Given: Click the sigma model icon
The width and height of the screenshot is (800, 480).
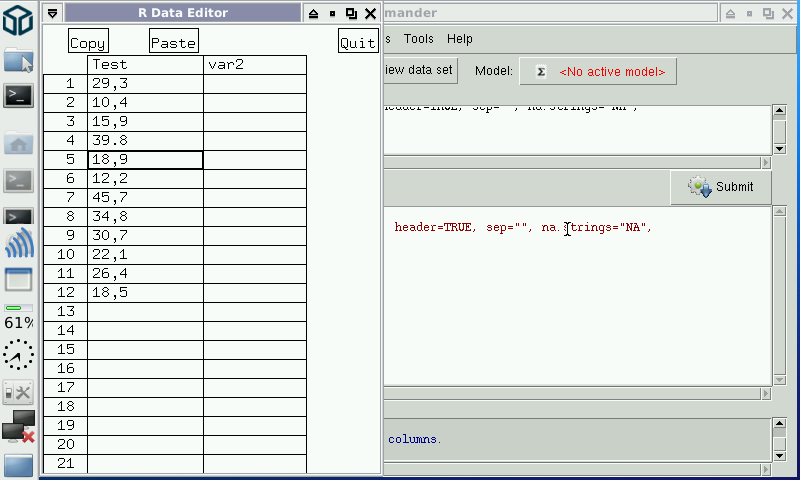Looking at the screenshot, I should click(x=541, y=72).
